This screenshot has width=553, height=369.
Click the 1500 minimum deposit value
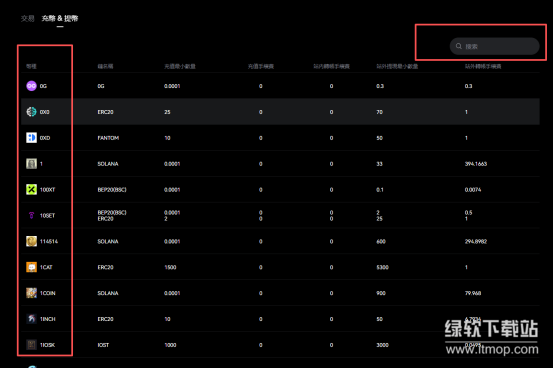[x=170, y=267]
